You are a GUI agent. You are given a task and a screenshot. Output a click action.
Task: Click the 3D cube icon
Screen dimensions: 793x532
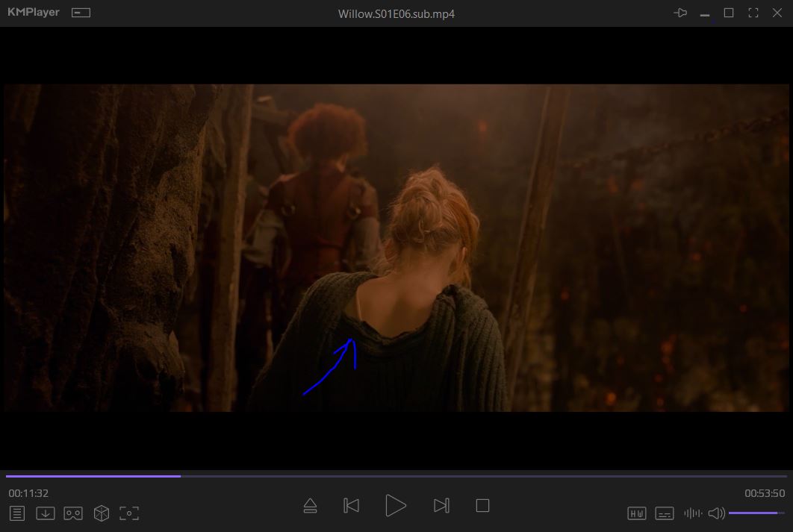(102, 513)
